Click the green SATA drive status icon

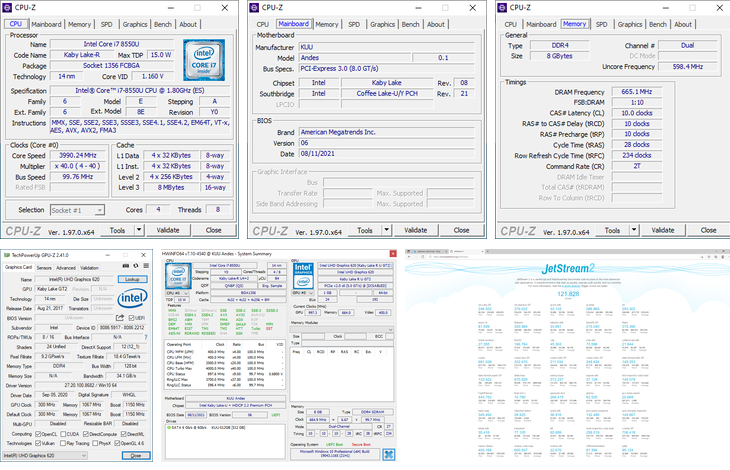(x=169, y=427)
